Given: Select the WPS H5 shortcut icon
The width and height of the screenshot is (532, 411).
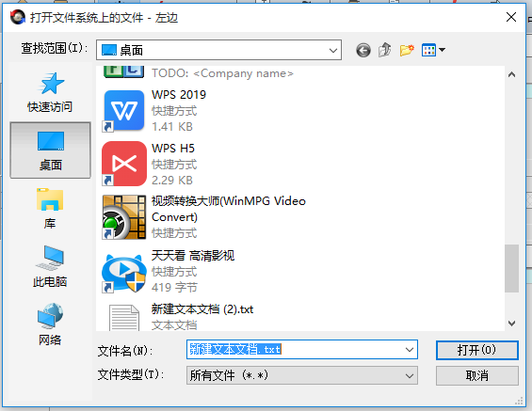Looking at the screenshot, I should (124, 164).
